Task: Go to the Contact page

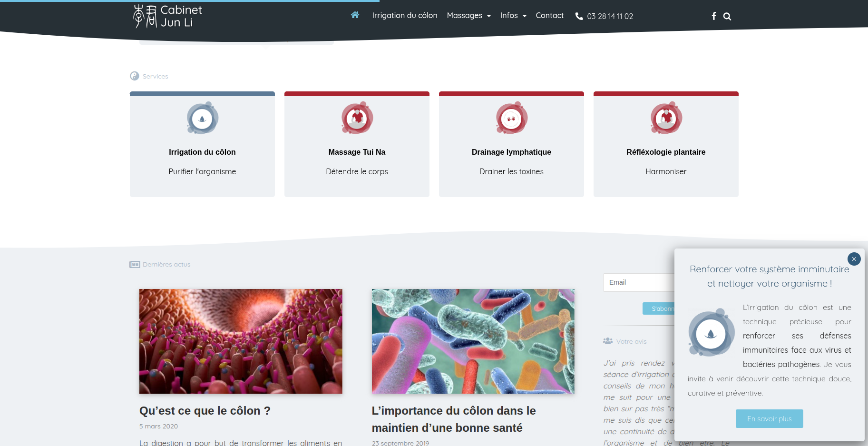Action: pyautogui.click(x=549, y=16)
